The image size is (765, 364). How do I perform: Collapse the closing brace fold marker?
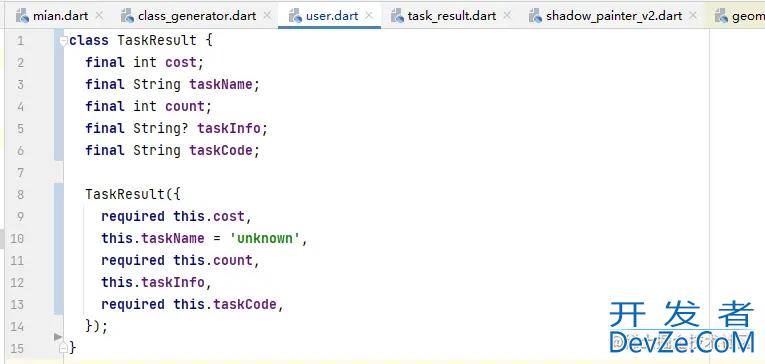[63, 348]
